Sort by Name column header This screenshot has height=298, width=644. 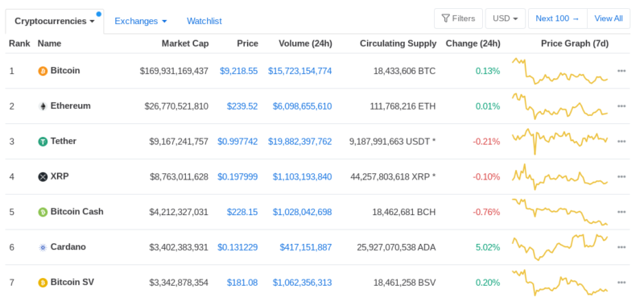[49, 43]
